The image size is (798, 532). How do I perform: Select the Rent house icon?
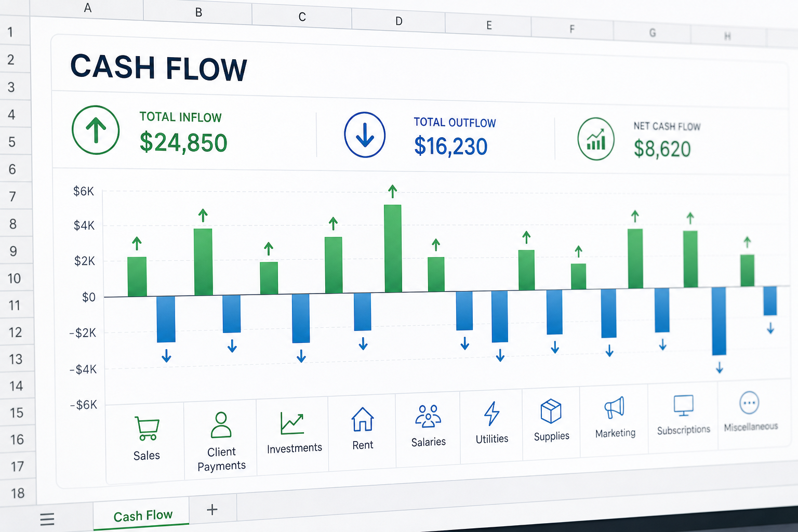tap(363, 419)
